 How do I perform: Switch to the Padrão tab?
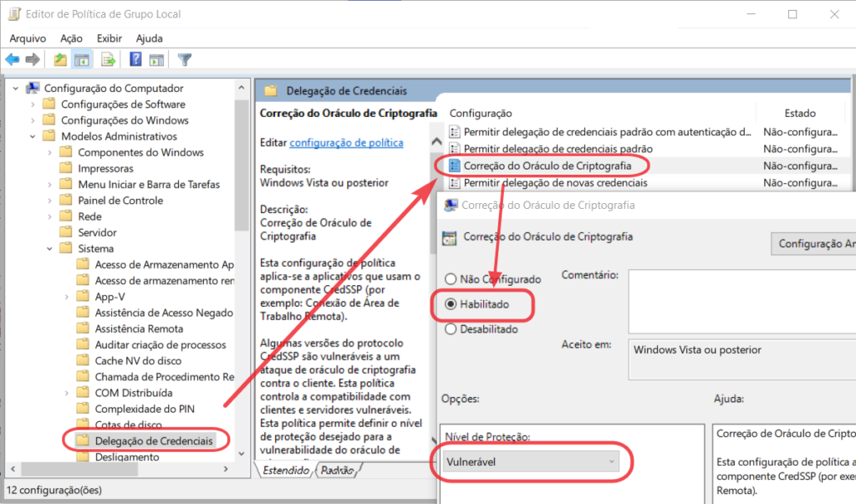[338, 471]
